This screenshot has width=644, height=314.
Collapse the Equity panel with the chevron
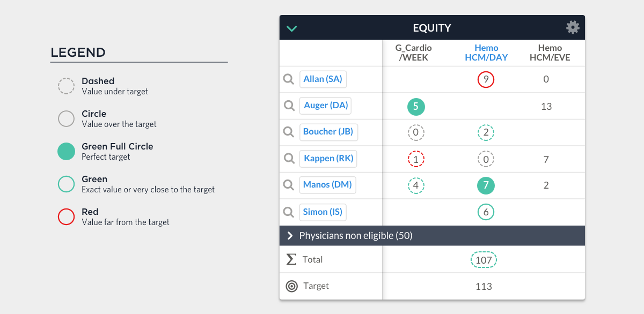[x=291, y=28]
